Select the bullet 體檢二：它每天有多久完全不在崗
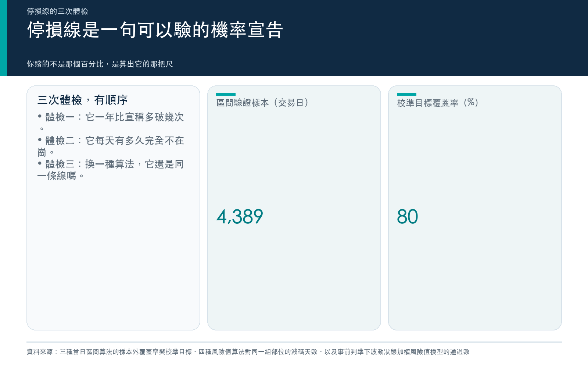This screenshot has width=588, height=368. [x=111, y=146]
